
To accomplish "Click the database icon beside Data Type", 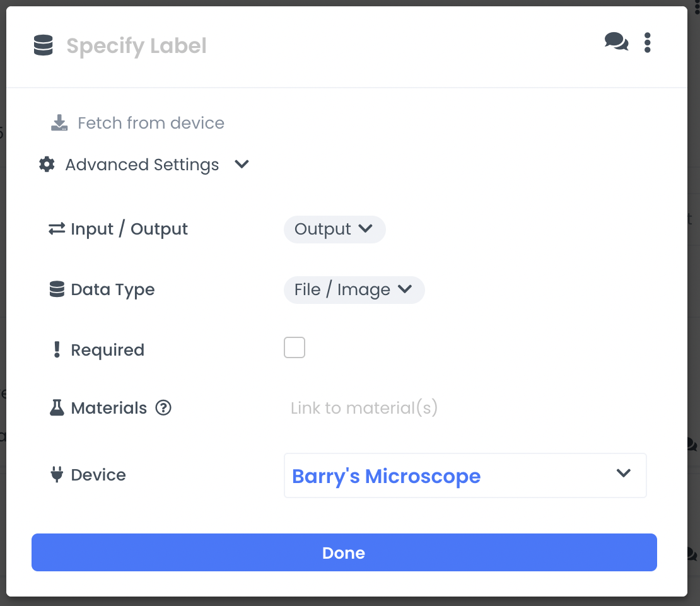I will point(57,289).
